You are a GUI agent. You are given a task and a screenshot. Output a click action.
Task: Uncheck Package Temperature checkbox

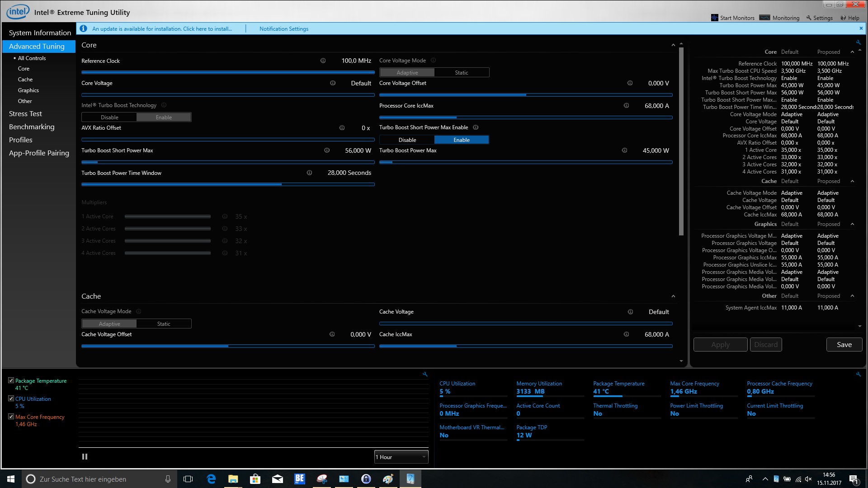tap(11, 380)
